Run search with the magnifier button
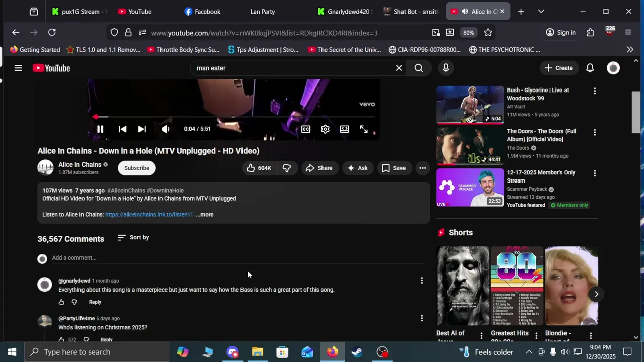Viewport: 644px width, 362px height. tap(419, 68)
